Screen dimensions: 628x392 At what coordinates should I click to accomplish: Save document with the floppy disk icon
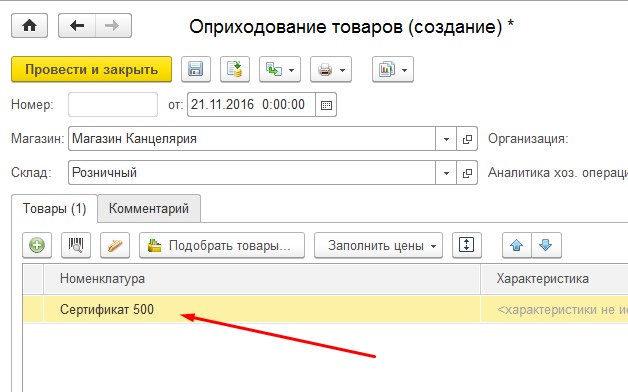point(196,69)
